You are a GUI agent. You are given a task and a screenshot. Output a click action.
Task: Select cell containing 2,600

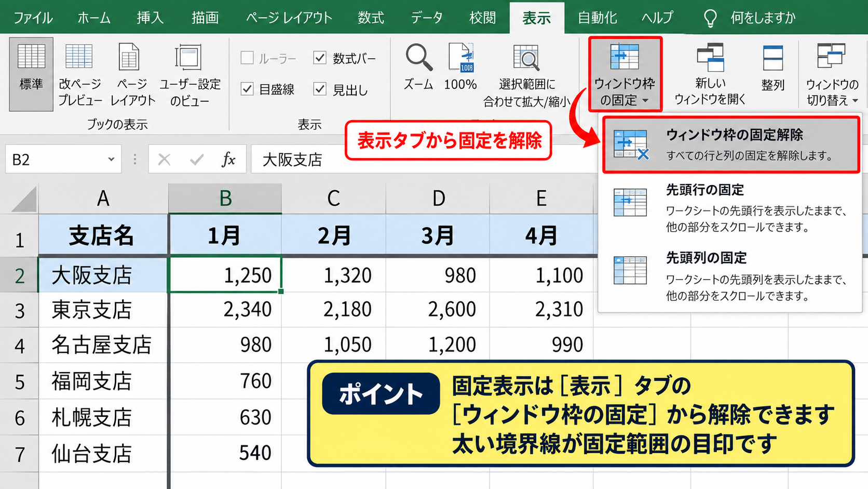[438, 310]
